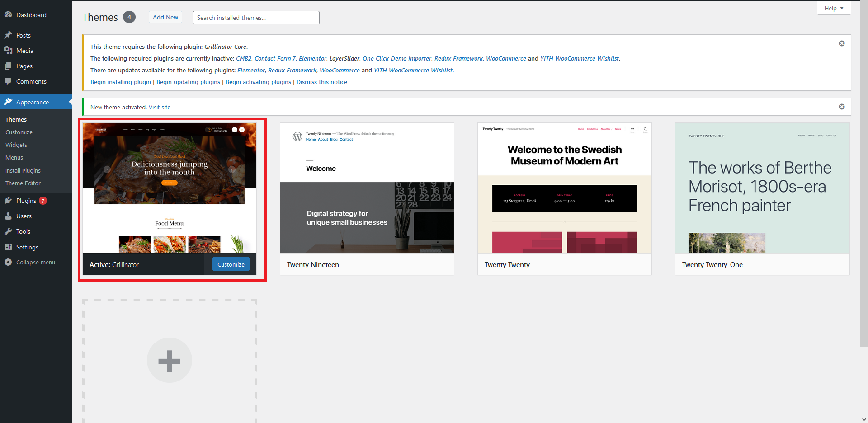The image size is (868, 423).
Task: Click the Pages document icon
Action: tap(8, 66)
